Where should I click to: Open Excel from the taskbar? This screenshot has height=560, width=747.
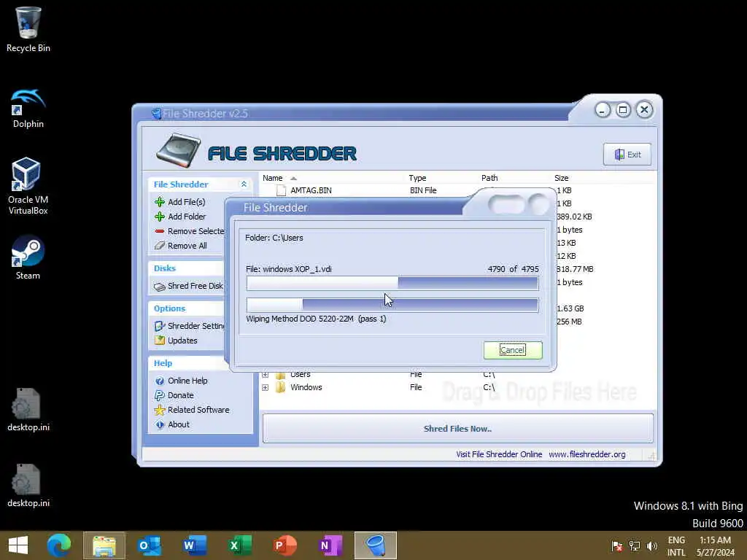coord(239,545)
